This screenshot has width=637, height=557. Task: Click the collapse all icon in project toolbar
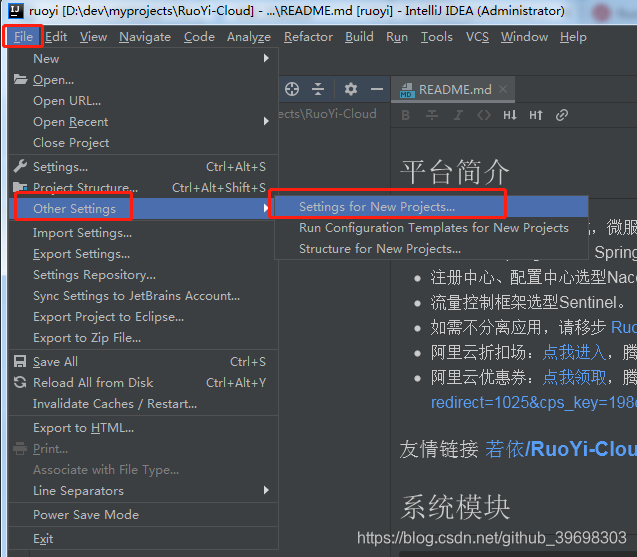point(318,89)
